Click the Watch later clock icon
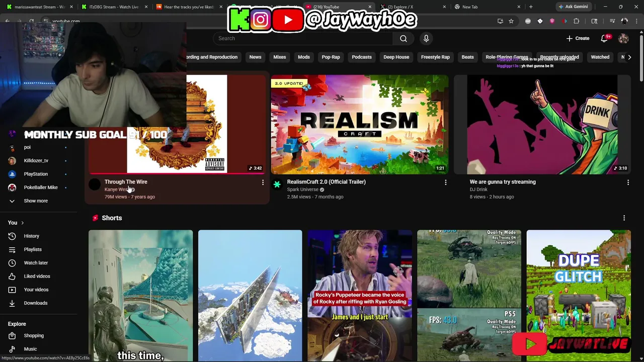The height and width of the screenshot is (362, 644). [x=12, y=262]
